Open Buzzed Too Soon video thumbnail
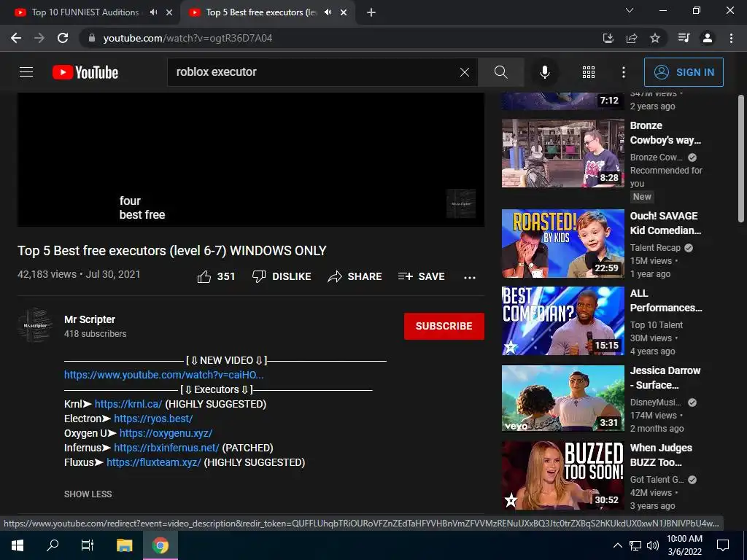Screen dimensions: 747x560 [x=562, y=475]
